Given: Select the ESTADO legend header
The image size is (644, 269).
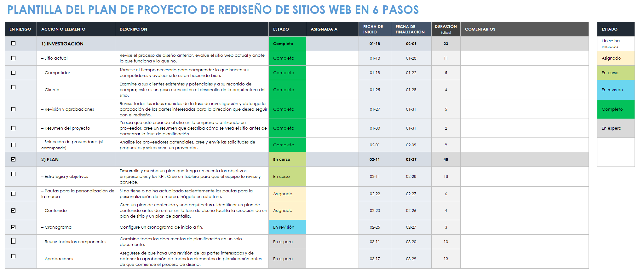Looking at the screenshot, I should 616,29.
